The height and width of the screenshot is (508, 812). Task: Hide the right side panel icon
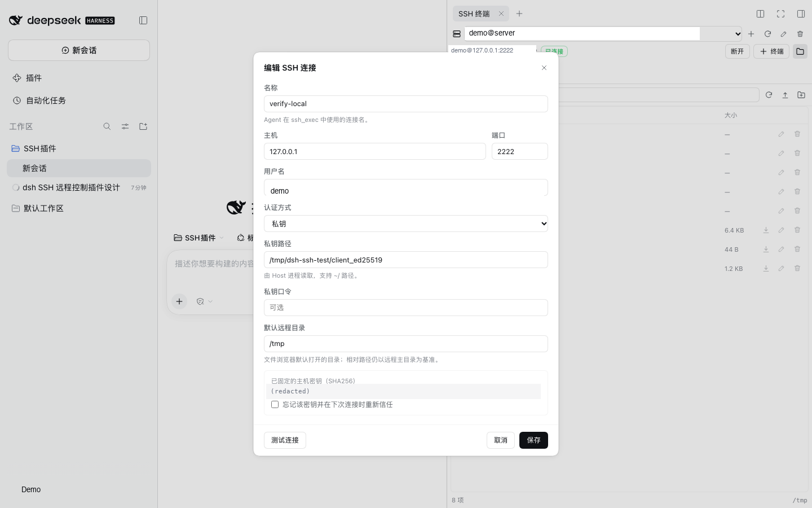click(x=801, y=14)
